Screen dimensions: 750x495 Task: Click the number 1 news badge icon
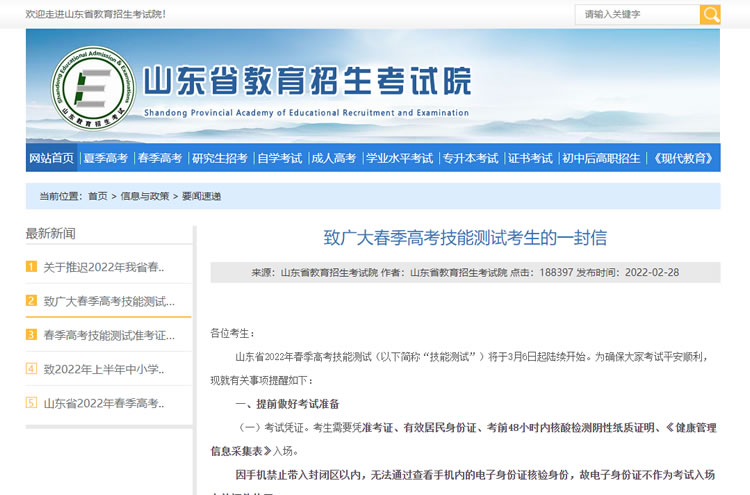[32, 267]
